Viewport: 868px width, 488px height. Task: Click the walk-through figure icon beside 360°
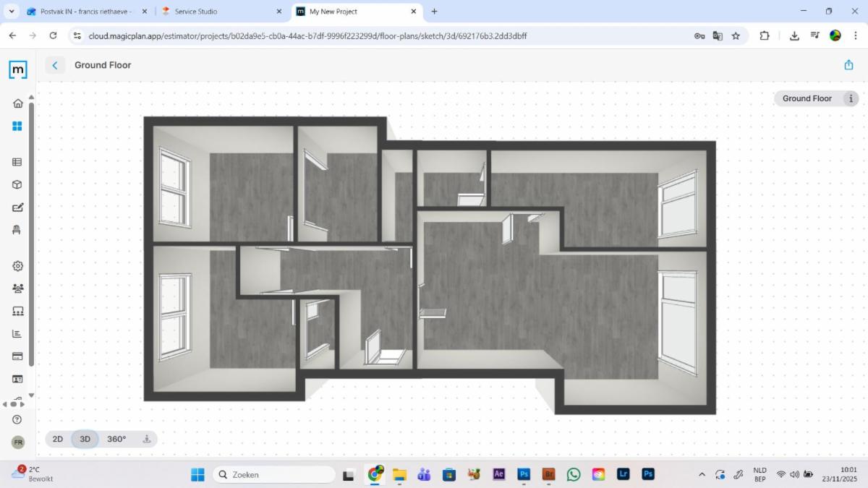point(147,439)
